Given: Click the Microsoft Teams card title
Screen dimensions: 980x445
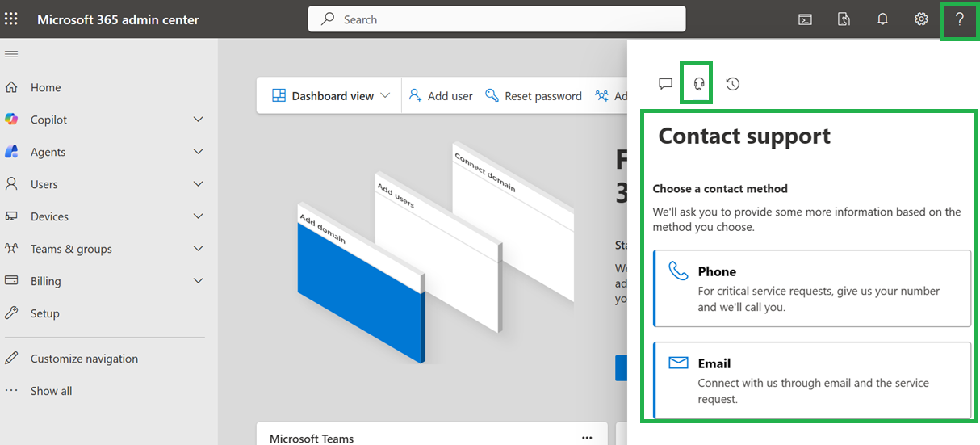Looking at the screenshot, I should (x=312, y=439).
